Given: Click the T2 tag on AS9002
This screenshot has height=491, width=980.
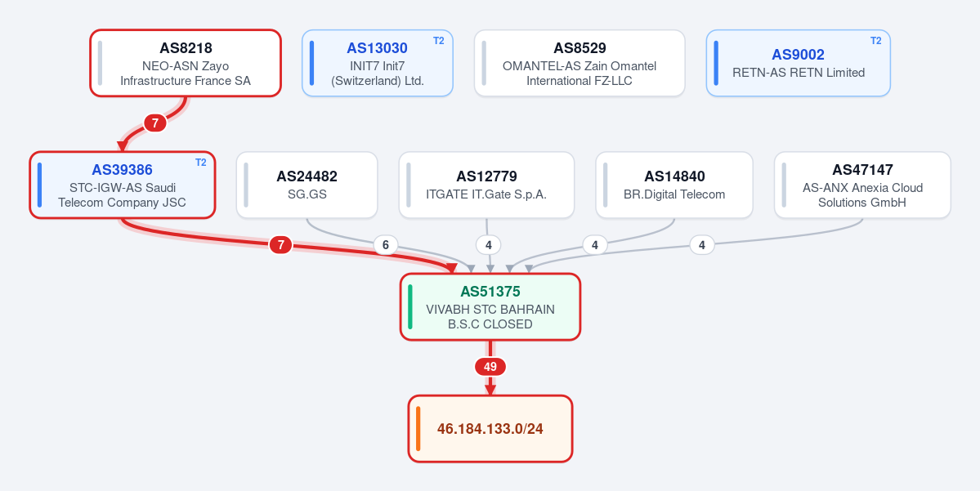Looking at the screenshot, I should (876, 41).
